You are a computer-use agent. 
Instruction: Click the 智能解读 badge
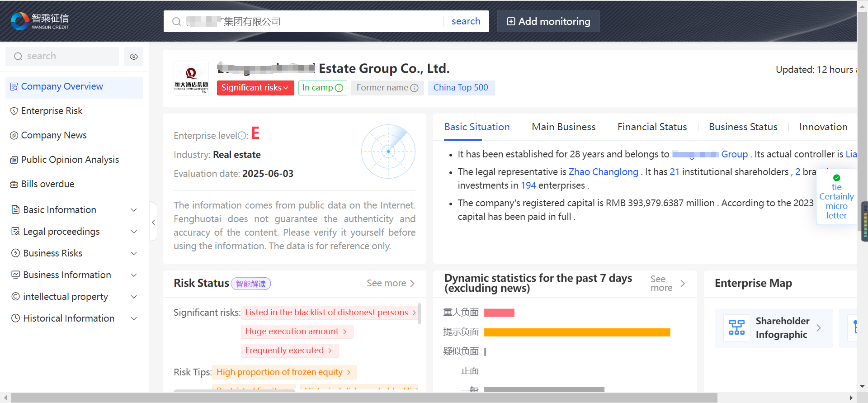click(x=251, y=284)
